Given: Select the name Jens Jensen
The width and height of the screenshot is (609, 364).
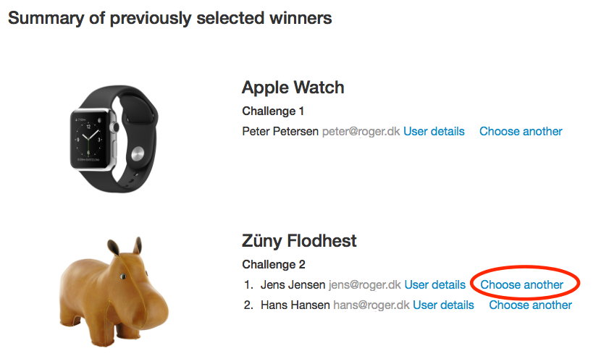Looking at the screenshot, I should (x=293, y=284).
